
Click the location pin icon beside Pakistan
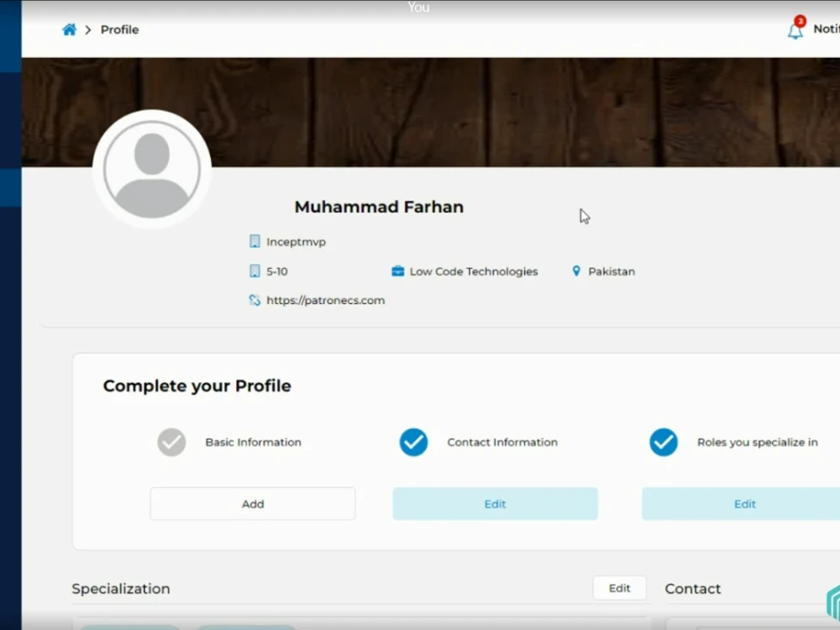click(x=576, y=271)
